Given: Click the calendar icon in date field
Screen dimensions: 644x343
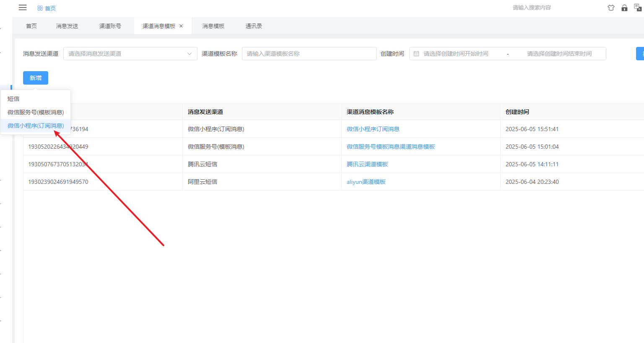Looking at the screenshot, I should pos(416,54).
